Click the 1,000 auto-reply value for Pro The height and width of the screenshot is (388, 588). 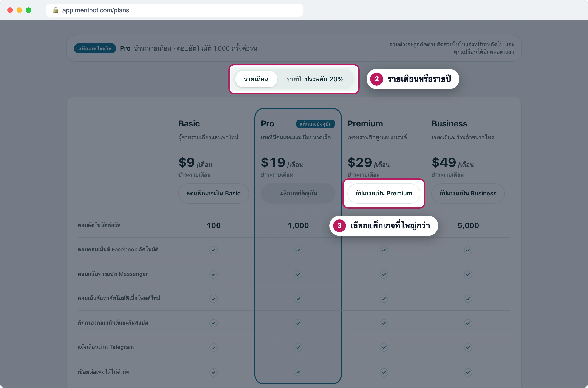[298, 225]
